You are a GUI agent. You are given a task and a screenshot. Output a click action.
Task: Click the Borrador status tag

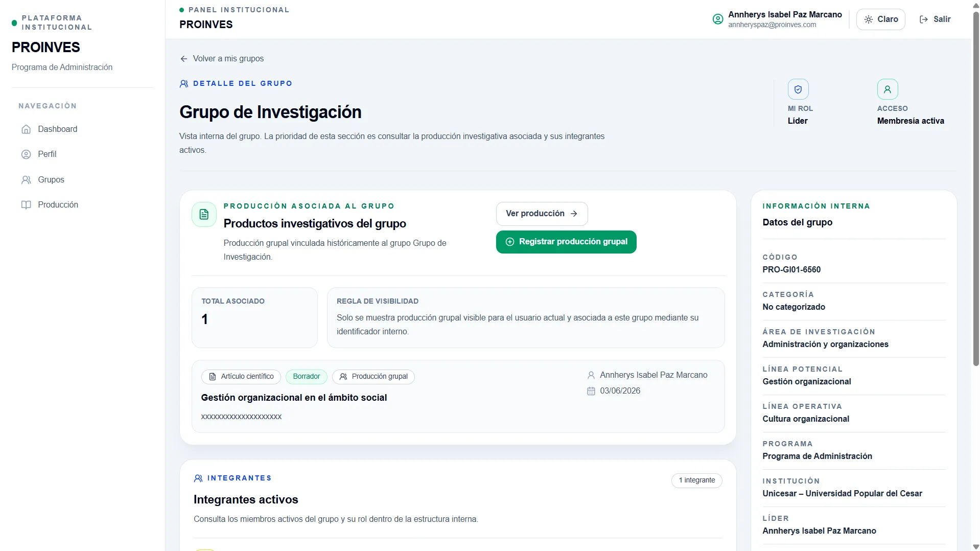click(306, 377)
